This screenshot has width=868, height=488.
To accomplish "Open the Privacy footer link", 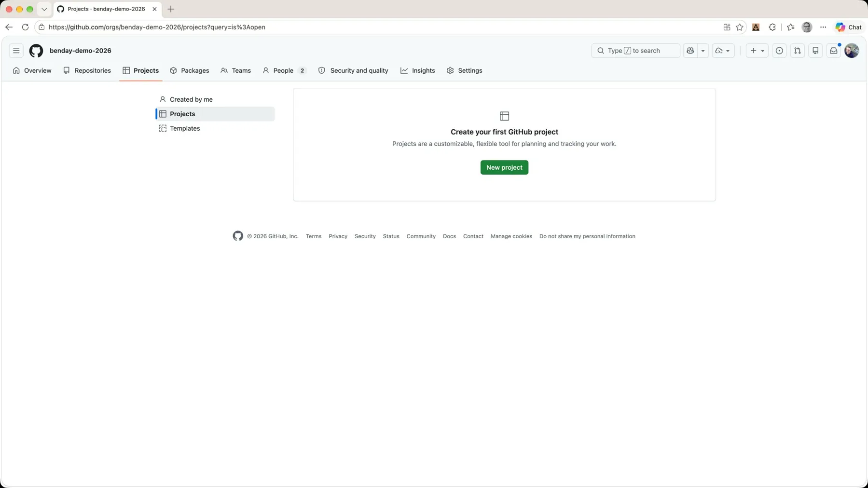I will tap(338, 236).
